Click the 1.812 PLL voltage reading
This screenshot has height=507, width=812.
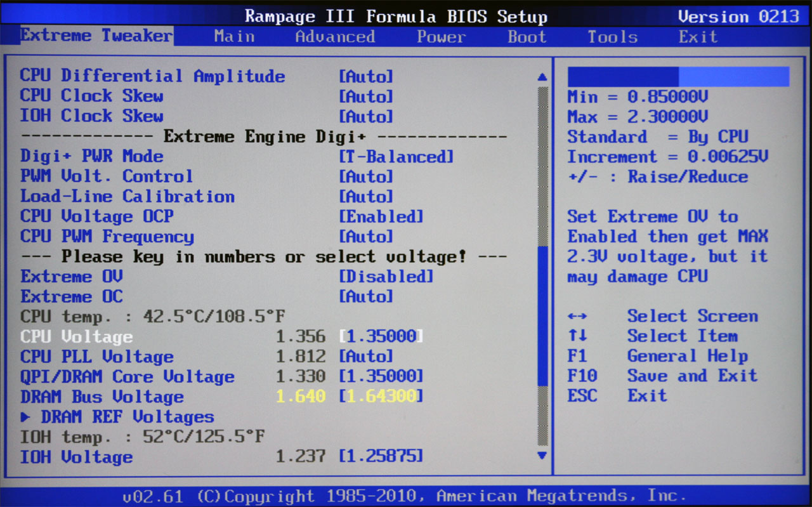[301, 357]
